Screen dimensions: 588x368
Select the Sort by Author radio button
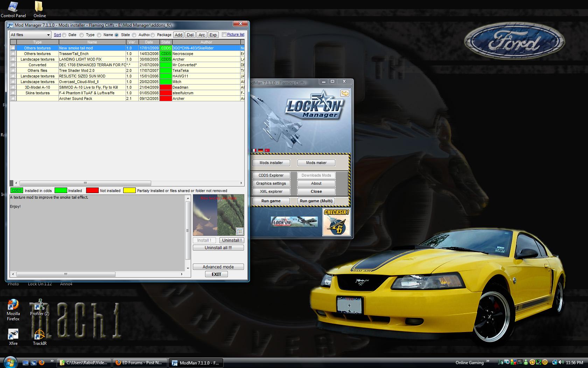coord(134,35)
